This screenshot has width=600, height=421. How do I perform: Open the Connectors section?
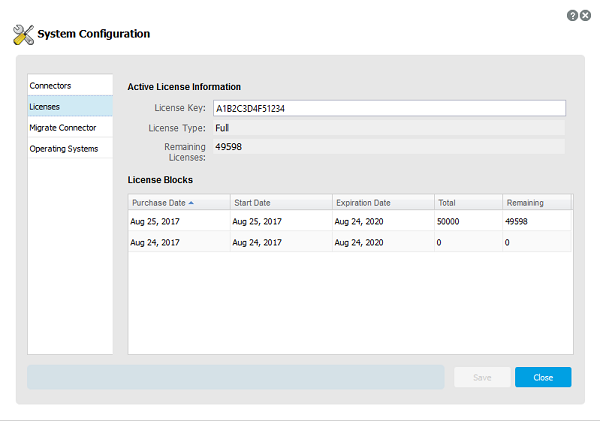[x=70, y=85]
